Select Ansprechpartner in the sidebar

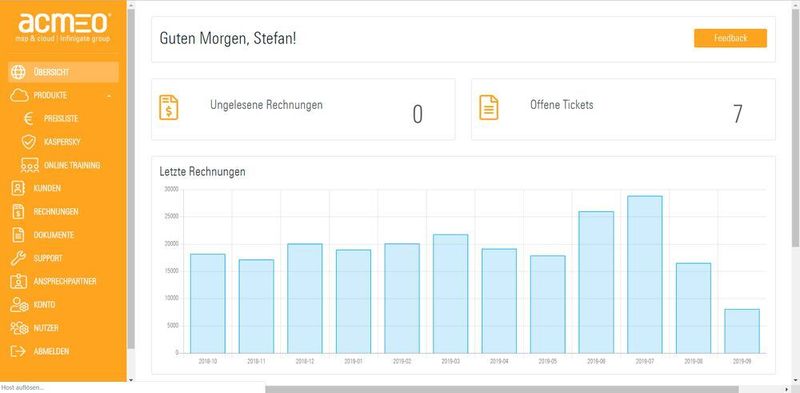[65, 281]
